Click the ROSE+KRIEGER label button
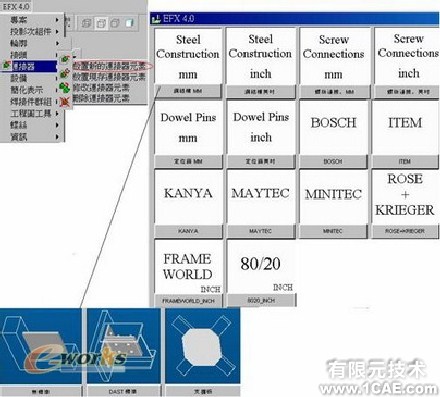 [405, 231]
